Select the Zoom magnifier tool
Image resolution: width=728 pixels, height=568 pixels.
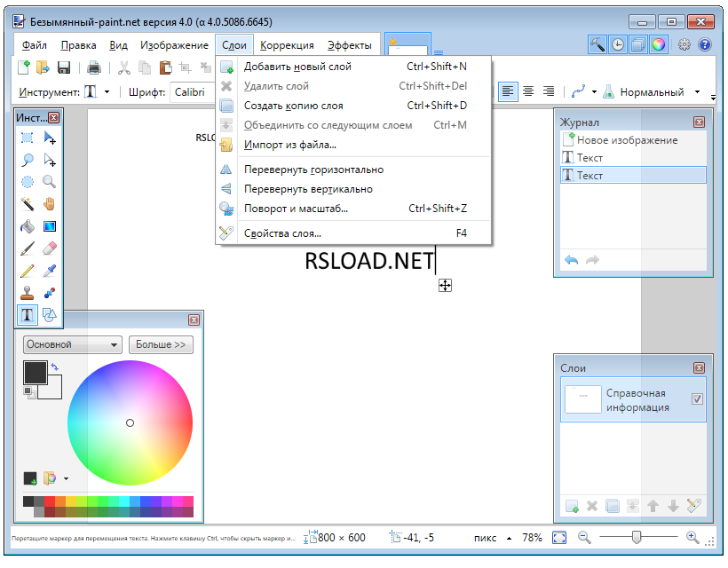[x=49, y=181]
